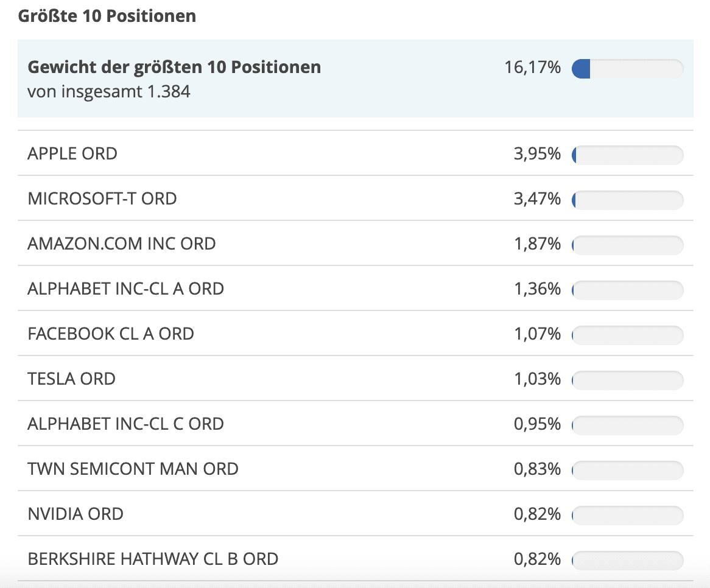The width and height of the screenshot is (710, 588).
Task: Click the Größte 10 Positionen heading
Action: 107,16
